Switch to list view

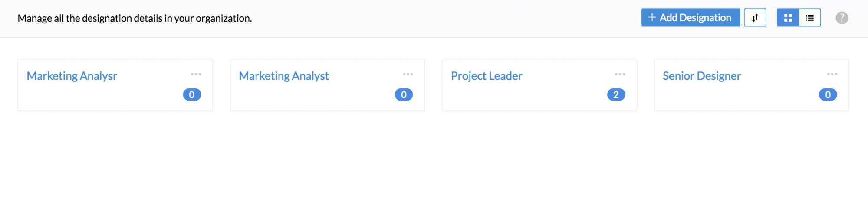809,18
